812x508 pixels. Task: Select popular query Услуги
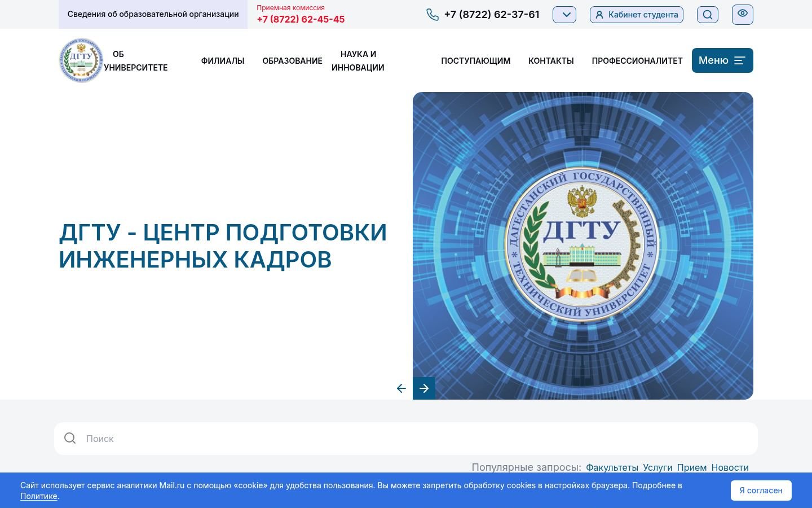click(x=657, y=467)
